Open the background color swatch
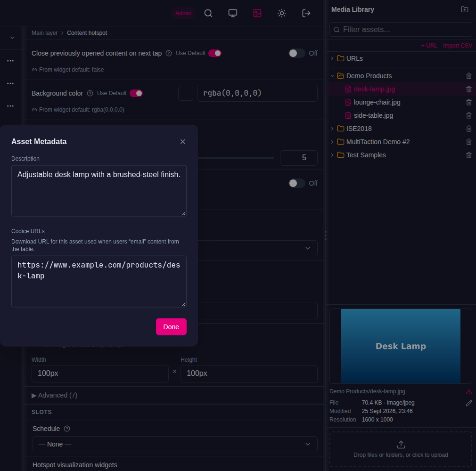 point(186,93)
